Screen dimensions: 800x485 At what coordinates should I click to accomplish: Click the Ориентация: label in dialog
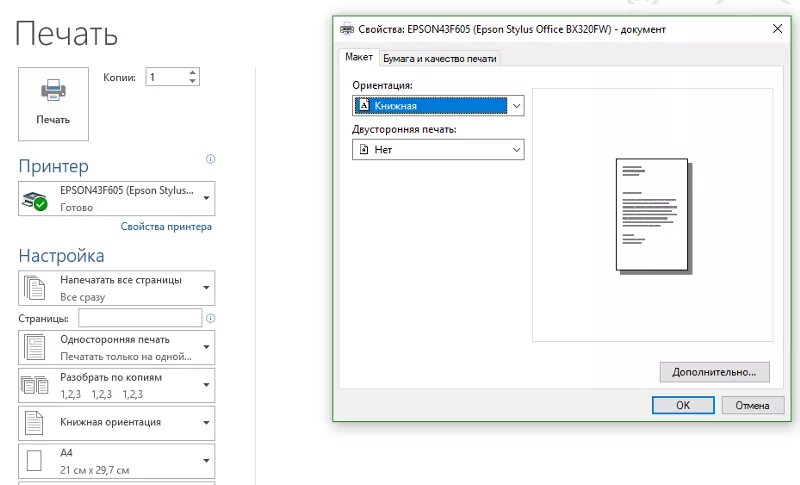pos(382,85)
